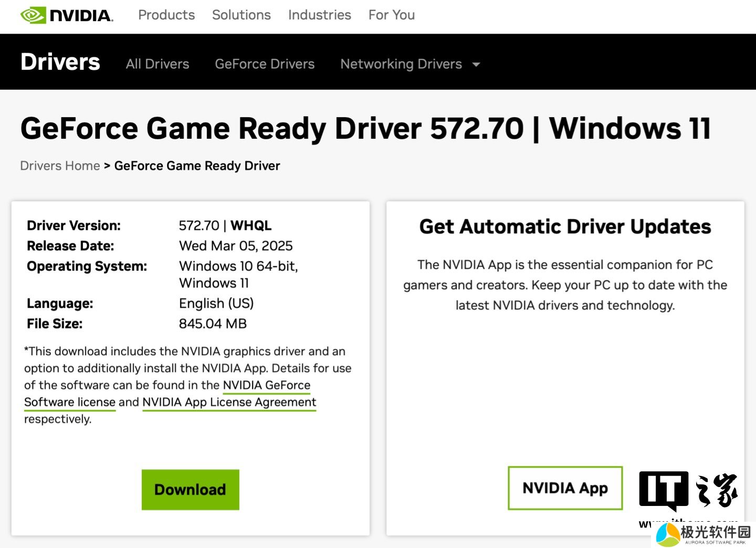Click the Driver Version label
756x548 pixels.
[73, 225]
